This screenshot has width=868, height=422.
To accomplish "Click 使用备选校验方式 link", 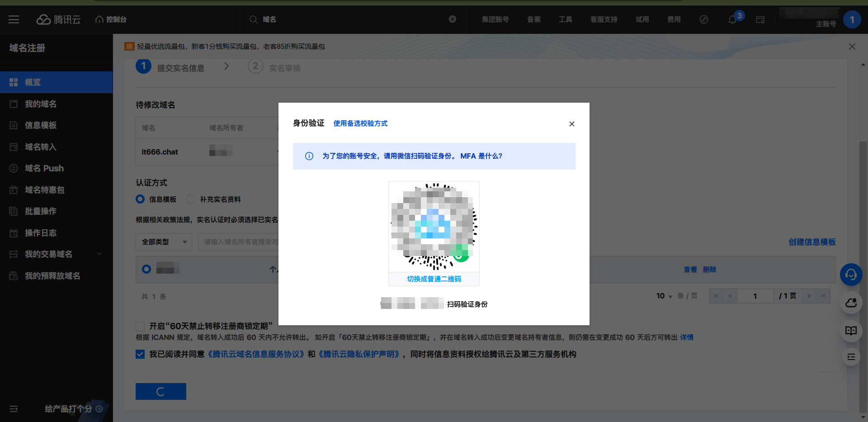I will (x=360, y=123).
